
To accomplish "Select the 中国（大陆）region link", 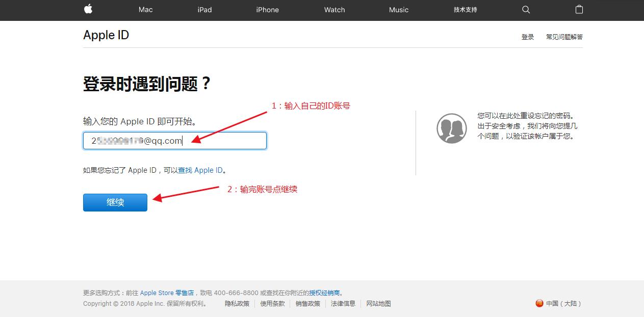I will pos(563,304).
